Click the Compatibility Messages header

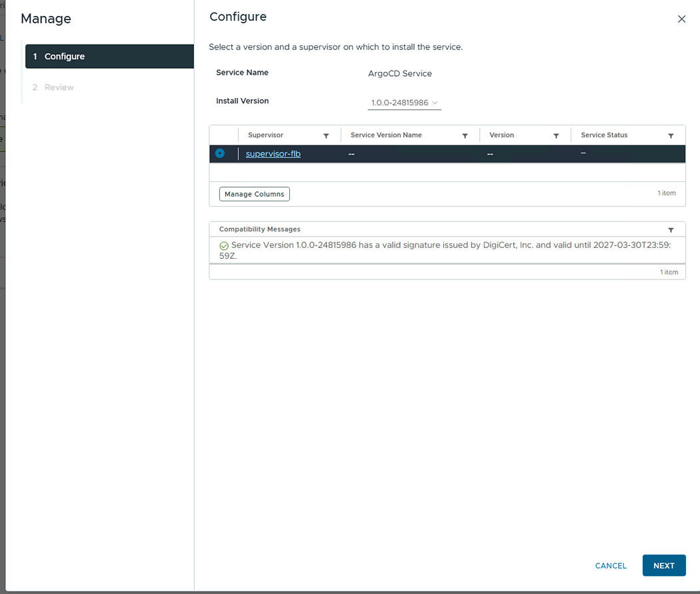[260, 229]
